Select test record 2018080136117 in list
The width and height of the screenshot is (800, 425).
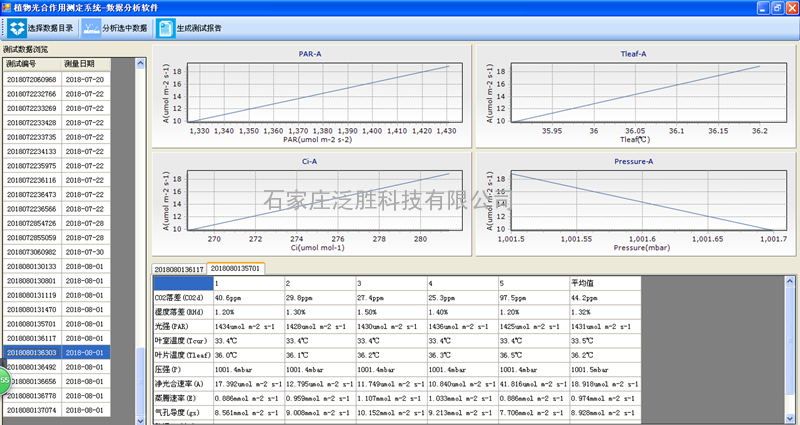[x=57, y=338]
